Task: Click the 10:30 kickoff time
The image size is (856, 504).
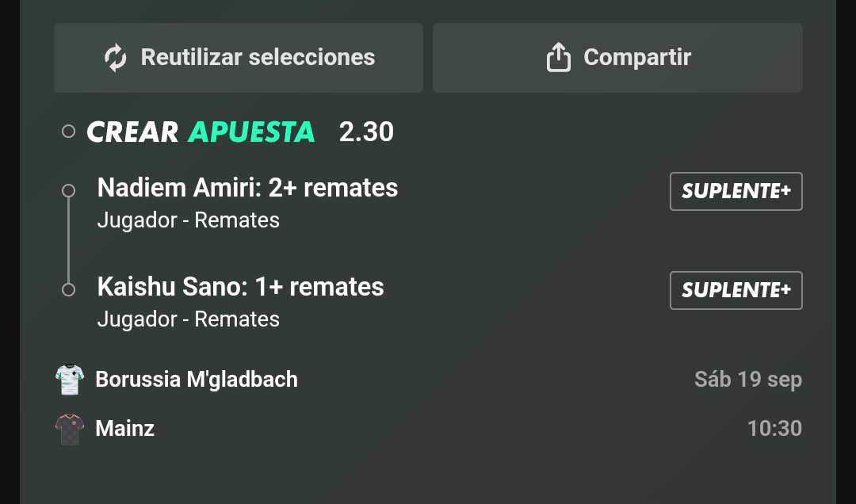Action: [x=774, y=429]
